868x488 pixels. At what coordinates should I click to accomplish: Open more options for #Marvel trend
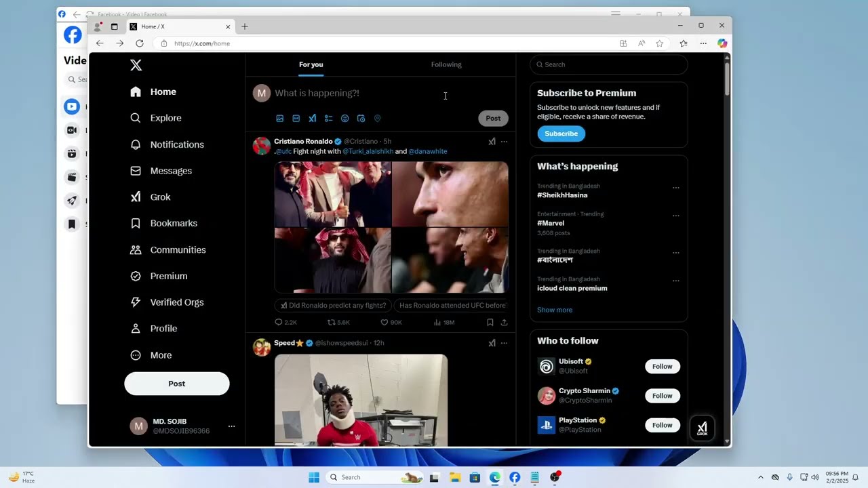(675, 216)
